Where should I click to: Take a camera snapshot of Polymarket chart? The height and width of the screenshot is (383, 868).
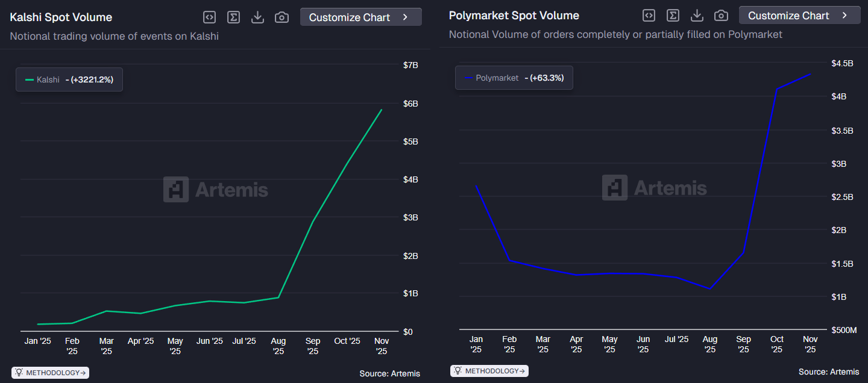click(721, 16)
